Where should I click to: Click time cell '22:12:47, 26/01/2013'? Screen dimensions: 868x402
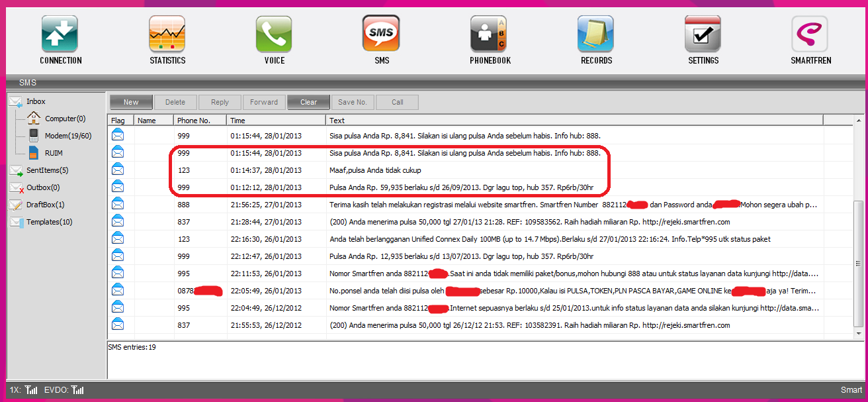(x=266, y=256)
